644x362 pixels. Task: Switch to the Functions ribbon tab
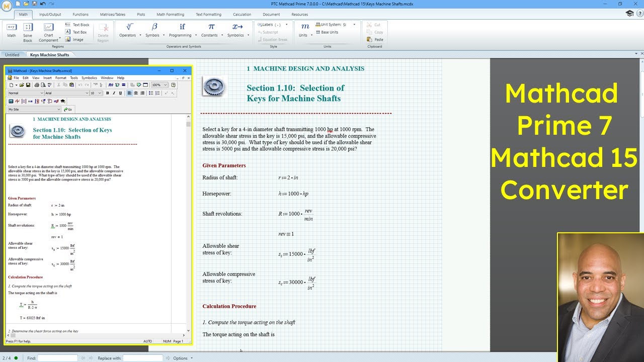[80, 15]
